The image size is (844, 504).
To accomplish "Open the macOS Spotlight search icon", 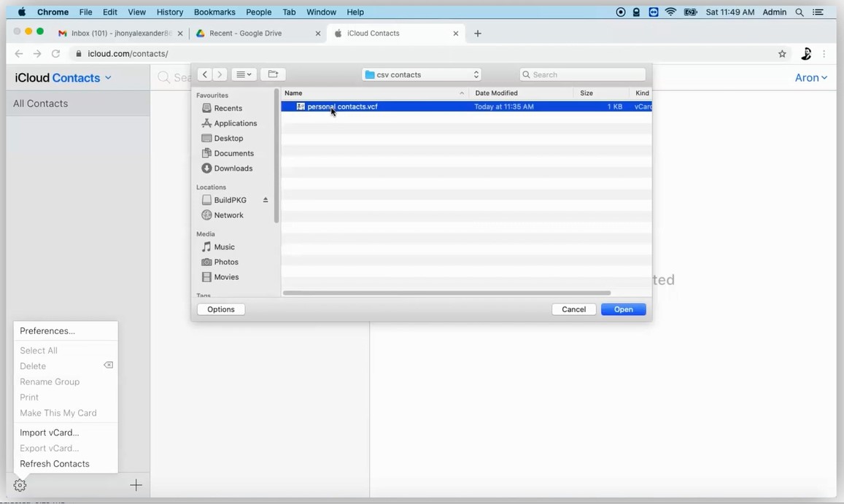I will [x=800, y=12].
